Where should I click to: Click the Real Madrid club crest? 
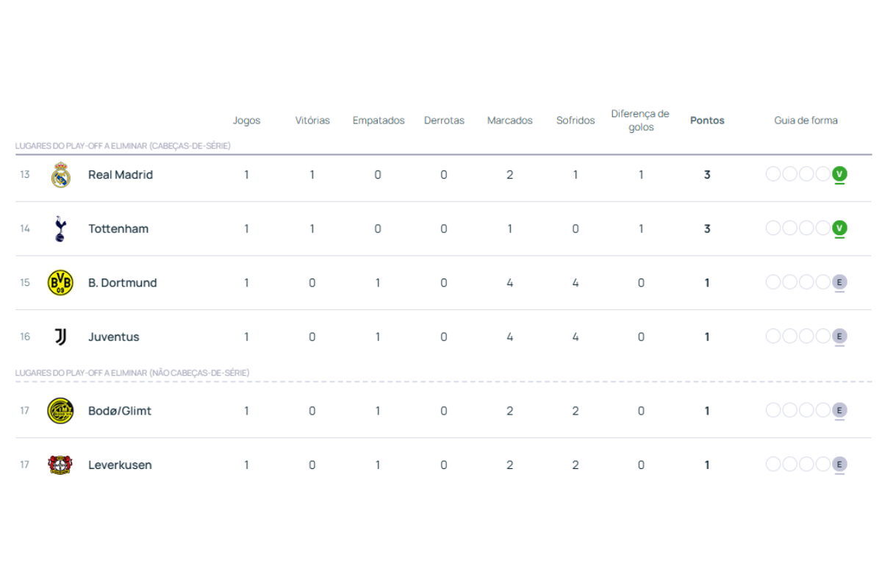click(60, 175)
